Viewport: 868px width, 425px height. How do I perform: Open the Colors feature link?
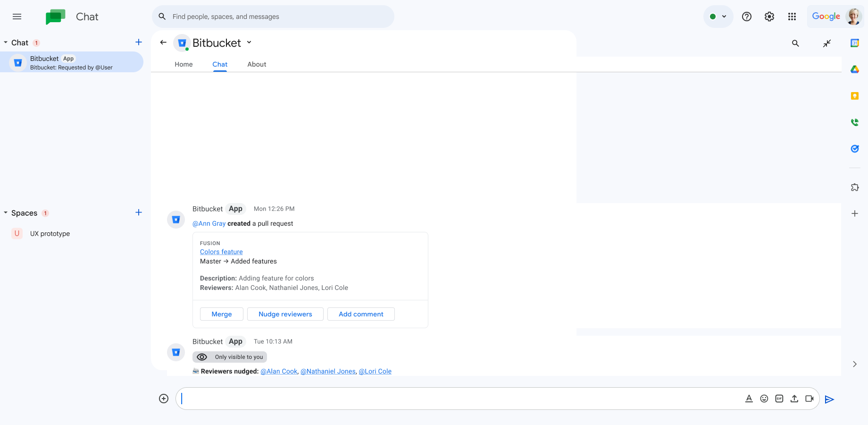pos(221,252)
